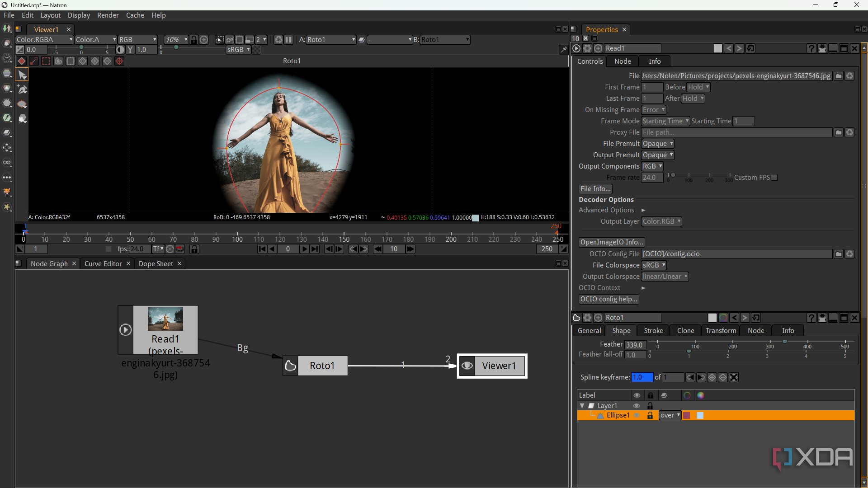
Task: Click the Feather value input field
Action: (635, 345)
